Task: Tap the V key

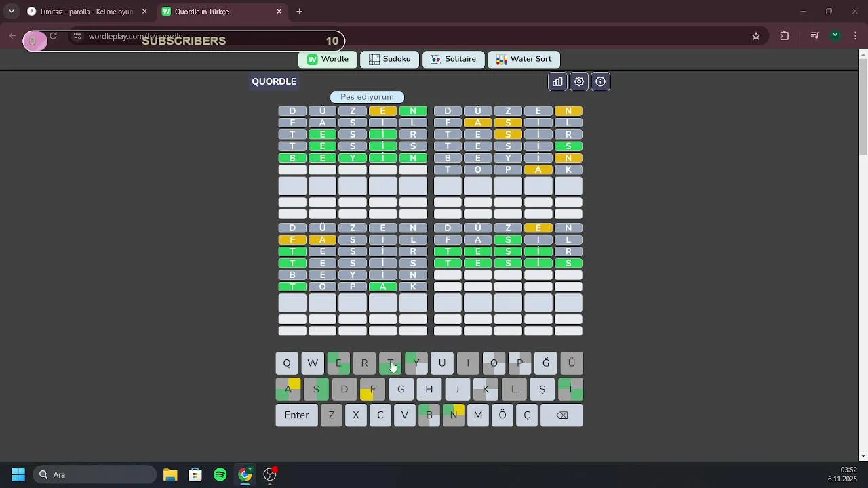Action: point(405,415)
